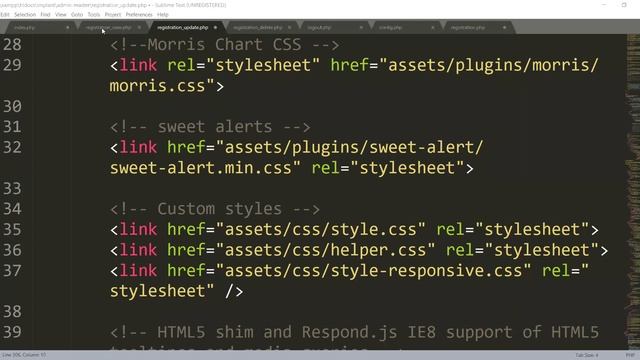Open the Selection menu
The image size is (640, 360).
coord(25,15)
